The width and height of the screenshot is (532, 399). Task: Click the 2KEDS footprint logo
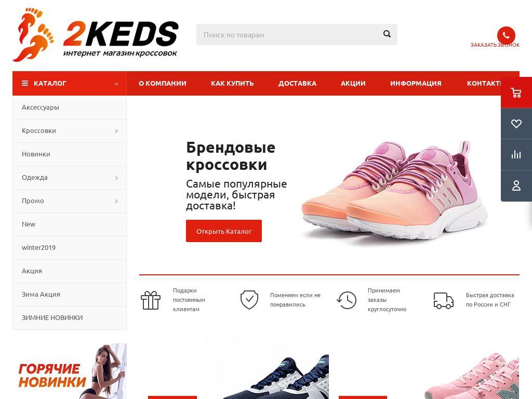(95, 35)
